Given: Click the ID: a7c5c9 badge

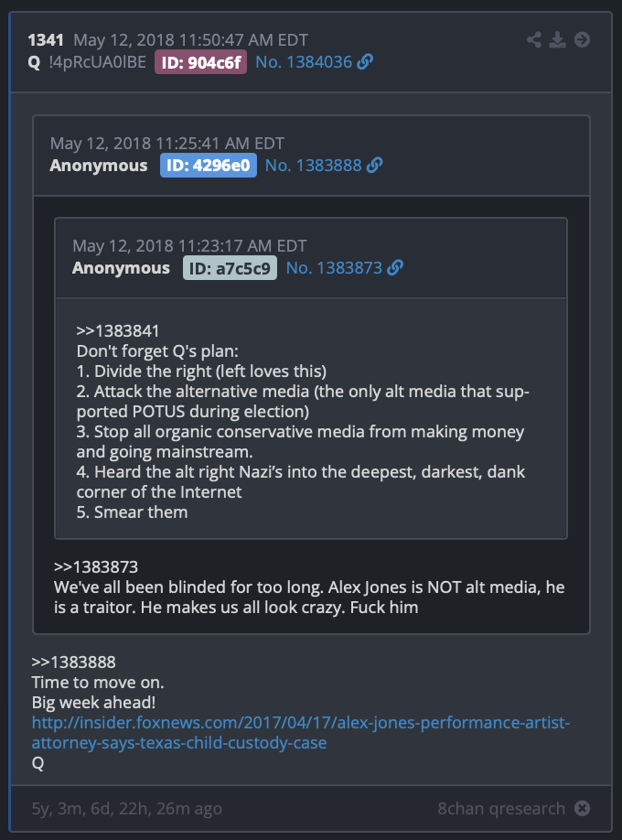Looking at the screenshot, I should [230, 268].
